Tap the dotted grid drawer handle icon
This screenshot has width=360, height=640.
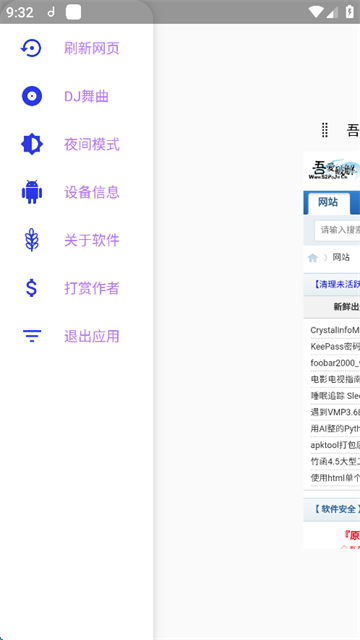(x=324, y=131)
